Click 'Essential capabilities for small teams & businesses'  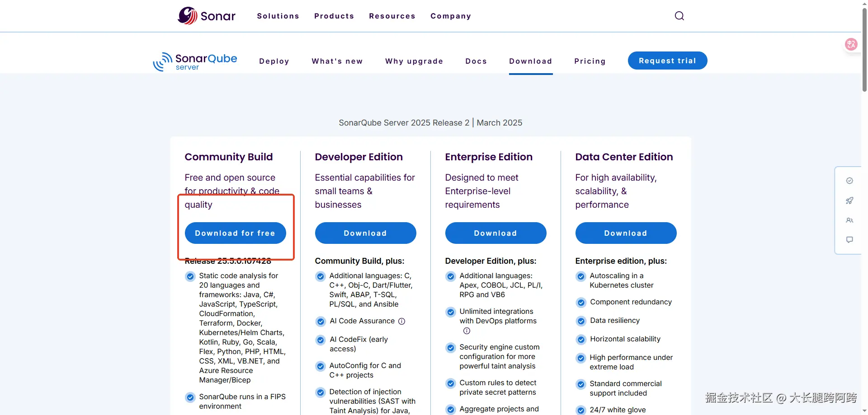tap(365, 191)
